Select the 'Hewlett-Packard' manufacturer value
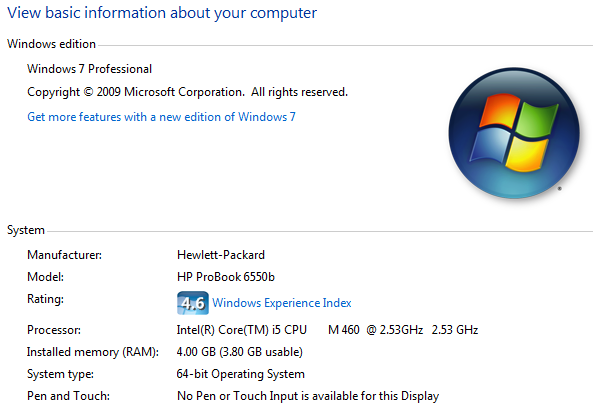The width and height of the screenshot is (599, 415). click(x=221, y=255)
